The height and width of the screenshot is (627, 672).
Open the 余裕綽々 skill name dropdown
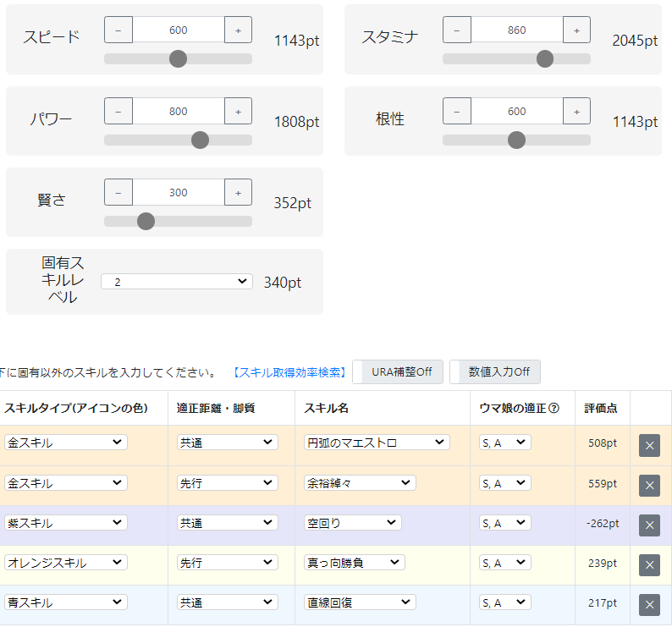coord(360,483)
